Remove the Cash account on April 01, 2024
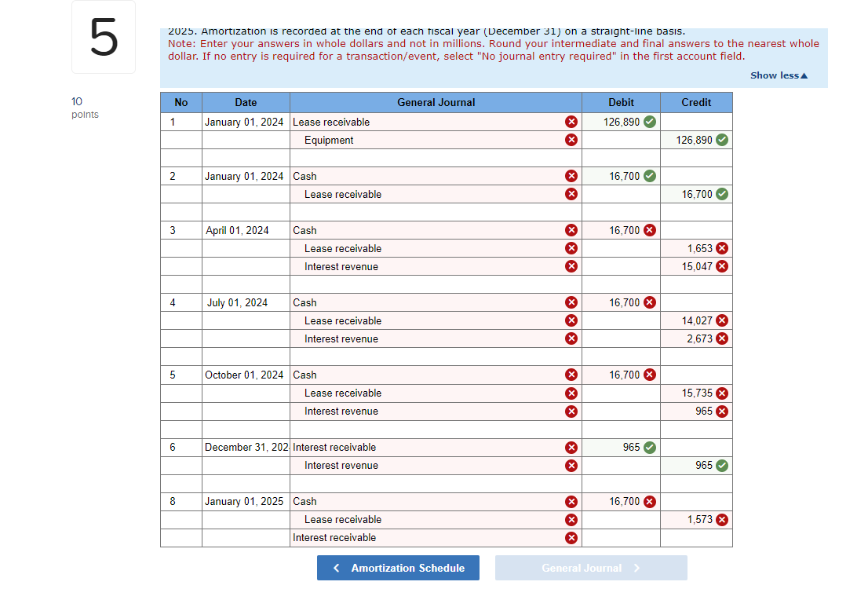The height and width of the screenshot is (589, 868). coord(571,230)
